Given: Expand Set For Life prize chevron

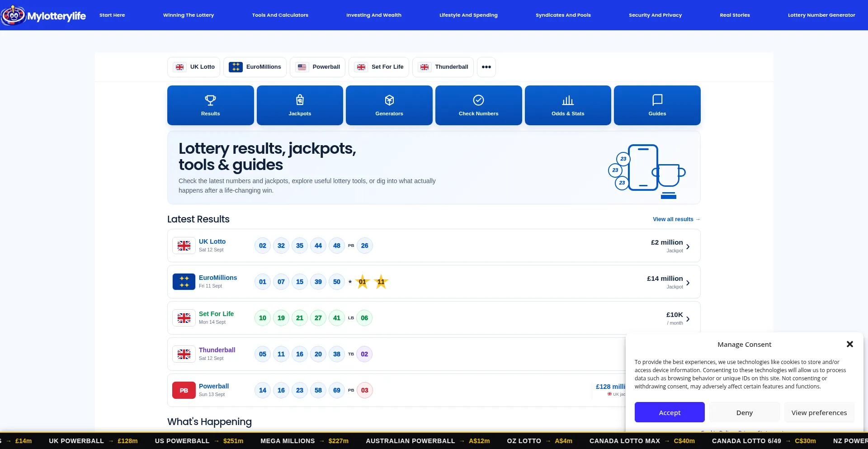Looking at the screenshot, I should tap(688, 319).
